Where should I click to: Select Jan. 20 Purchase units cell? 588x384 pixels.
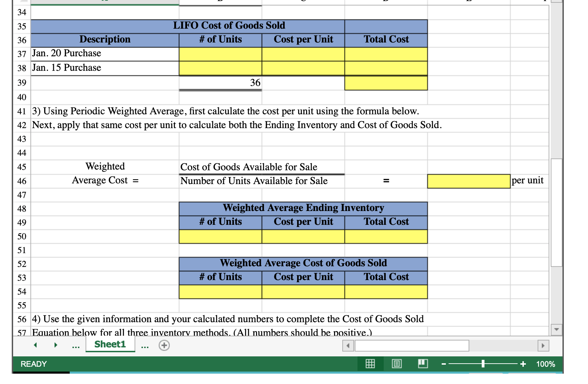coord(220,54)
